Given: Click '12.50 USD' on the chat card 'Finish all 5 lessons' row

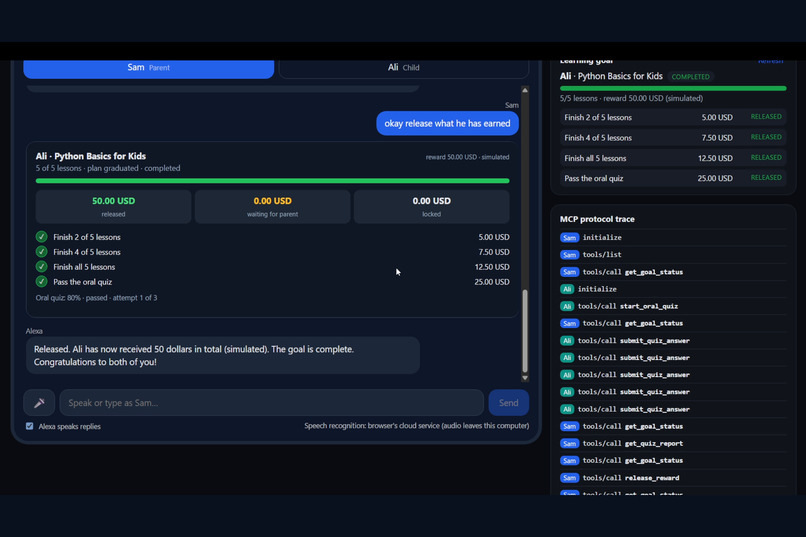Looking at the screenshot, I should coord(492,267).
